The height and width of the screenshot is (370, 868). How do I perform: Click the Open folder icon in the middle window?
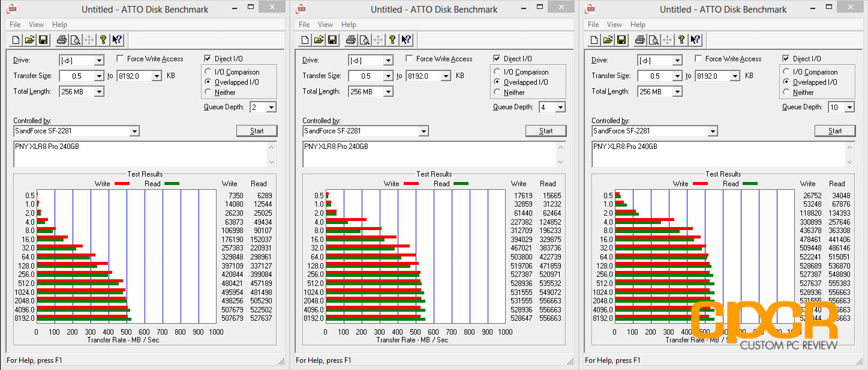click(319, 40)
